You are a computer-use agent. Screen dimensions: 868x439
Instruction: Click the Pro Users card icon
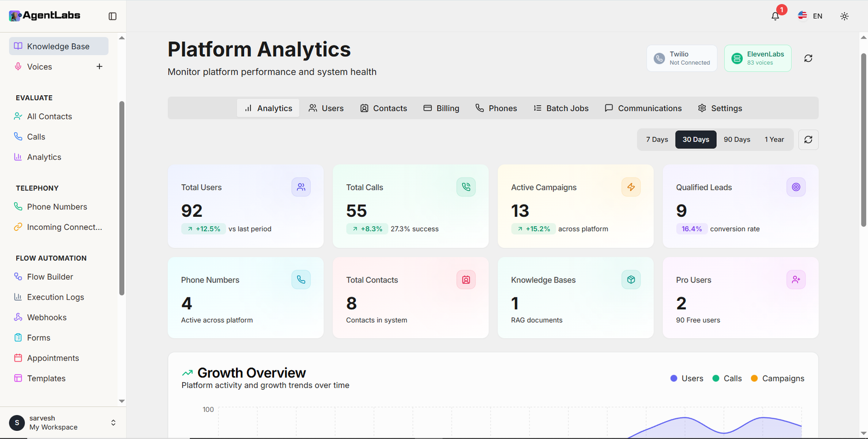(x=796, y=280)
